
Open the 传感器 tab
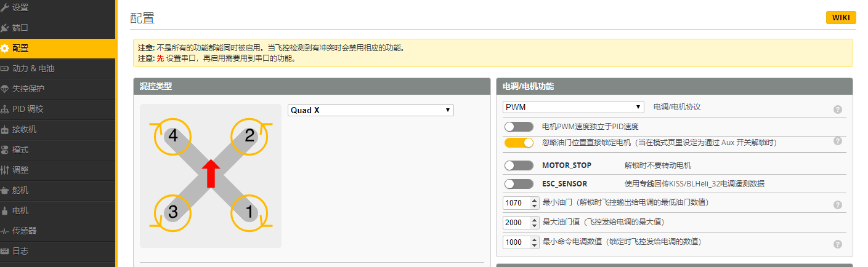coord(57,231)
